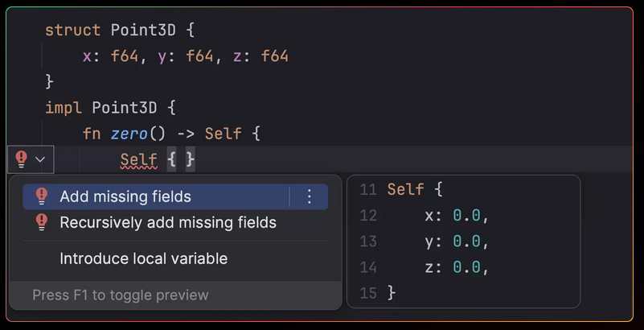This screenshot has width=644, height=330.
Task: Click the red error bulb in gutter
Action: (x=21, y=159)
